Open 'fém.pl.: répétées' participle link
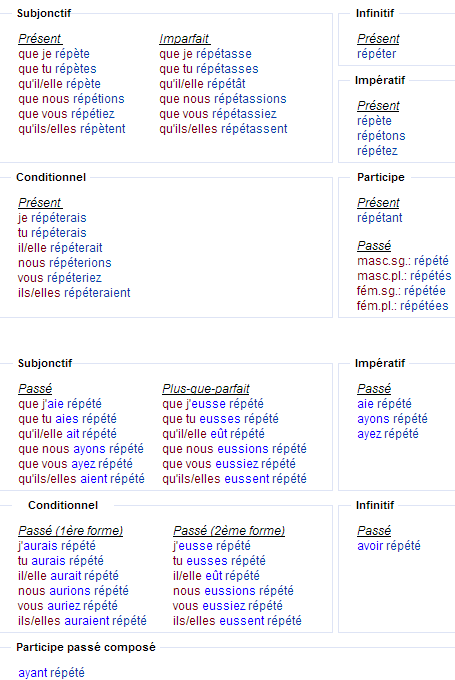Image resolution: width=455 pixels, height=680 pixels. pyautogui.click(x=403, y=306)
